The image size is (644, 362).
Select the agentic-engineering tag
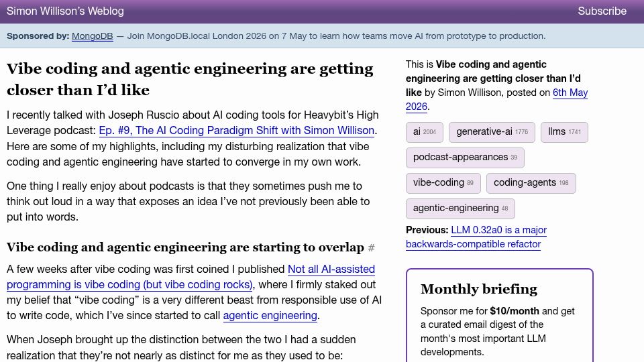[x=460, y=208]
